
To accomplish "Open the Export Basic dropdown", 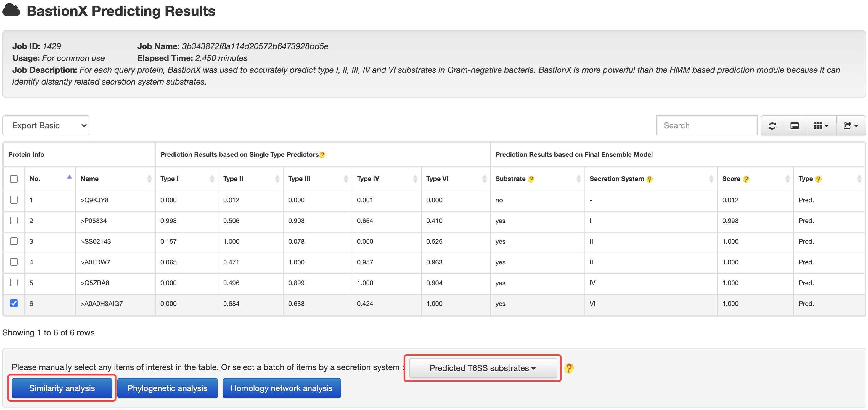I will [x=46, y=125].
